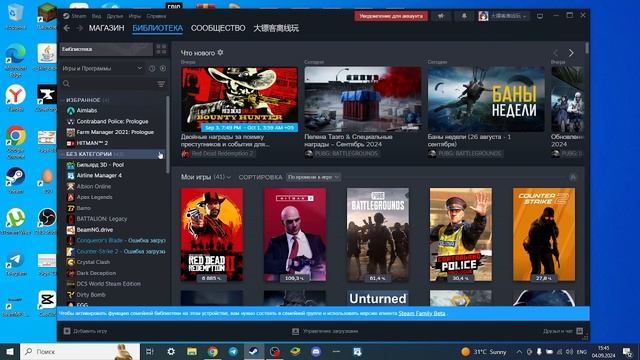The height and width of the screenshot is (360, 640).
Task: Open Google Chrome from the taskbar
Action: [212, 352]
